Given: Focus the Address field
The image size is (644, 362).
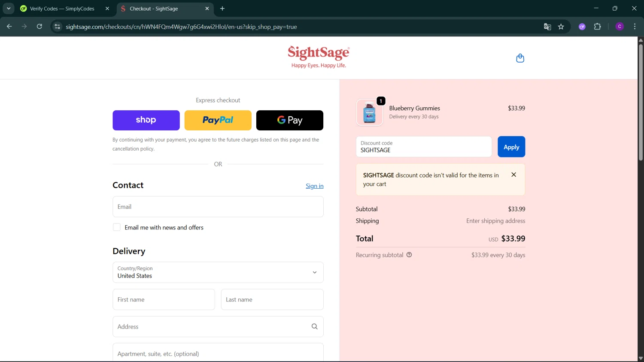Looking at the screenshot, I should click(218, 327).
